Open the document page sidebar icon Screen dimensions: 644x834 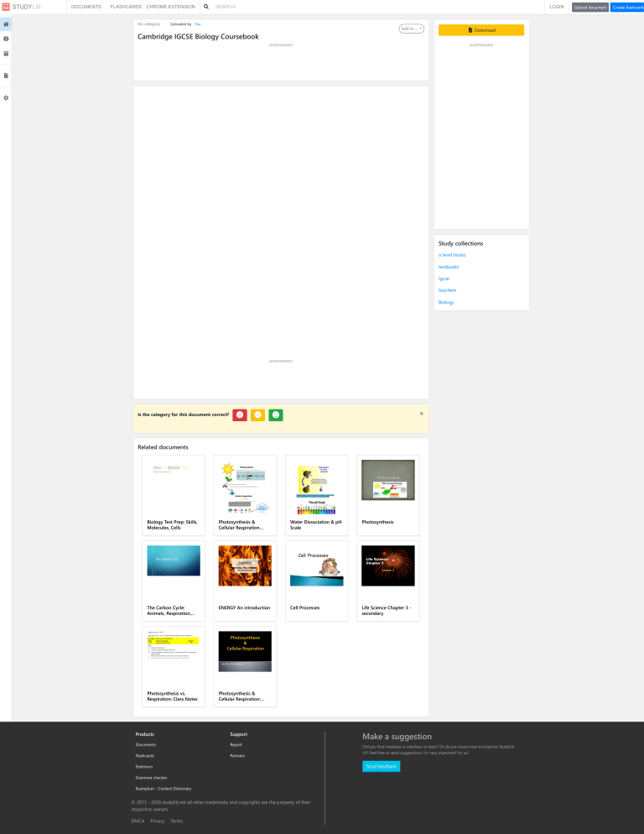pyautogui.click(x=6, y=76)
